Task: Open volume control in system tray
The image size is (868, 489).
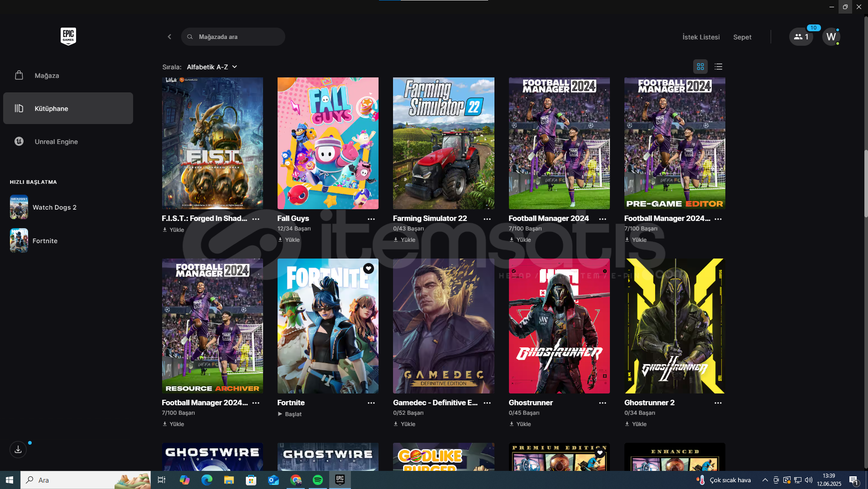Action: coord(809,480)
